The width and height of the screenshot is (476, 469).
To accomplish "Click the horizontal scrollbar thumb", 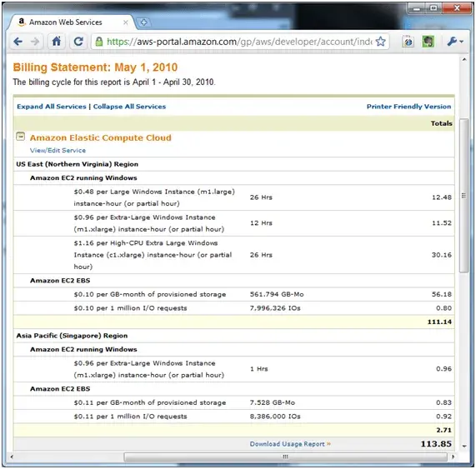I will point(285,457).
